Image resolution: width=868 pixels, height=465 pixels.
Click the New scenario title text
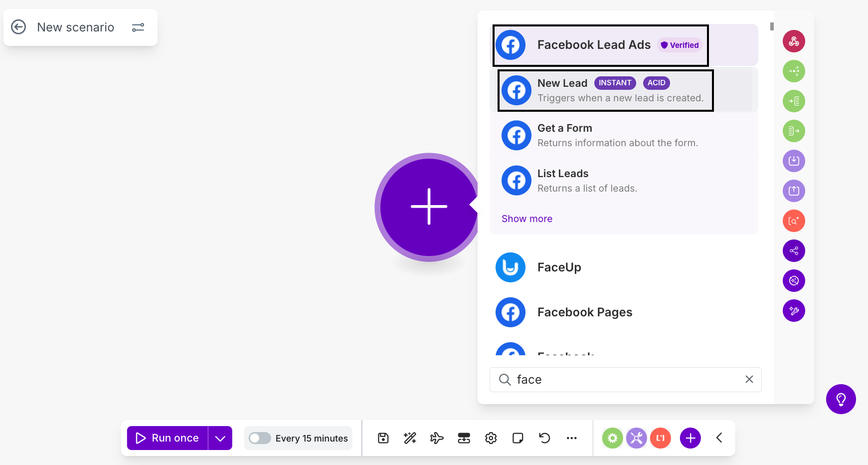[76, 27]
